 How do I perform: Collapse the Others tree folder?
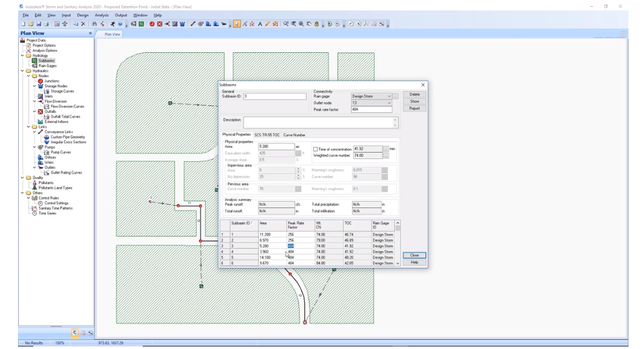22,193
